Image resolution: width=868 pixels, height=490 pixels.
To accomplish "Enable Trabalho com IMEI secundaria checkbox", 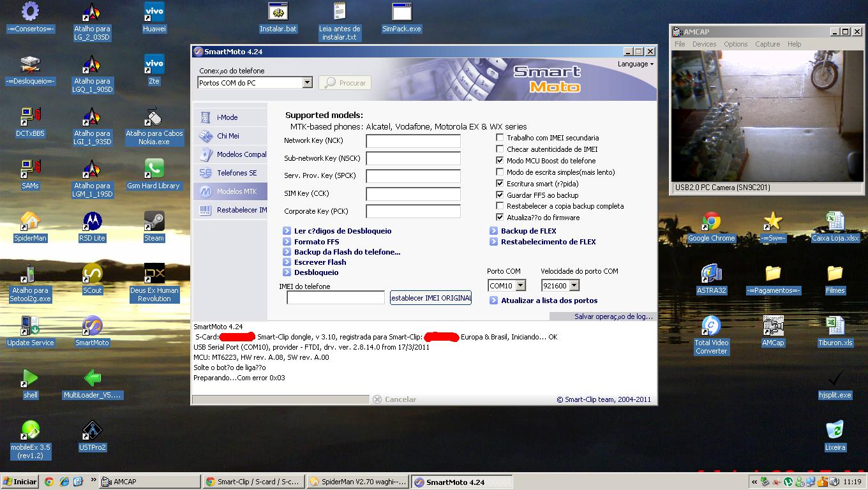I will point(500,138).
